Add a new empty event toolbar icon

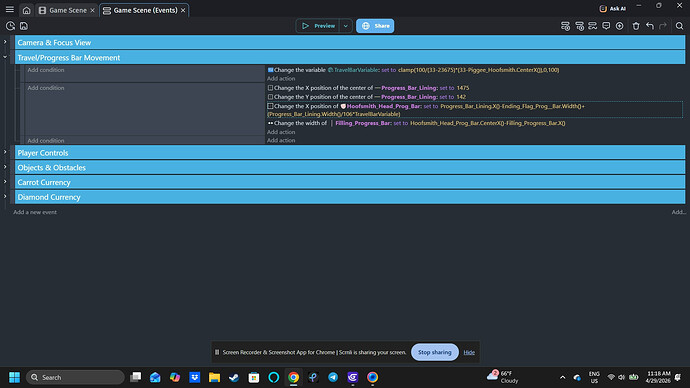565,26
